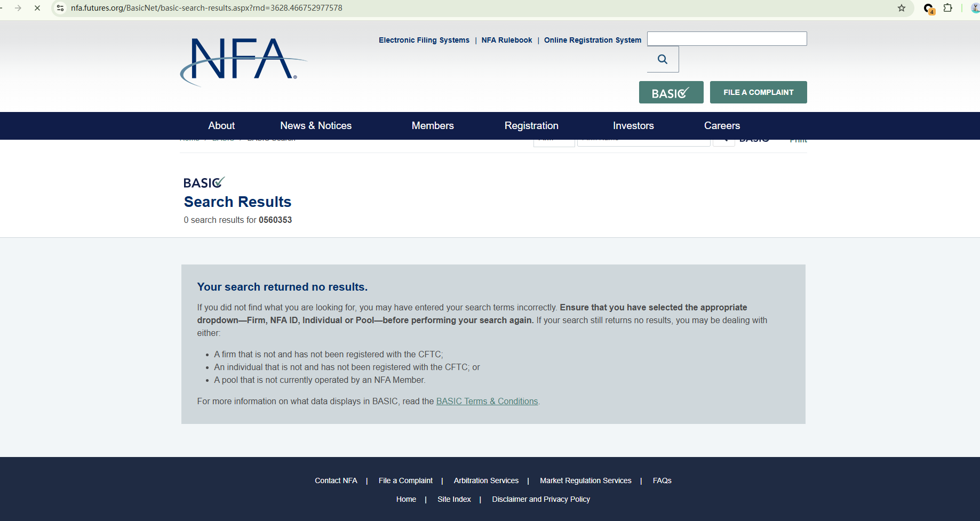Go to Home footer link
Image resolution: width=980 pixels, height=521 pixels.
click(x=406, y=499)
